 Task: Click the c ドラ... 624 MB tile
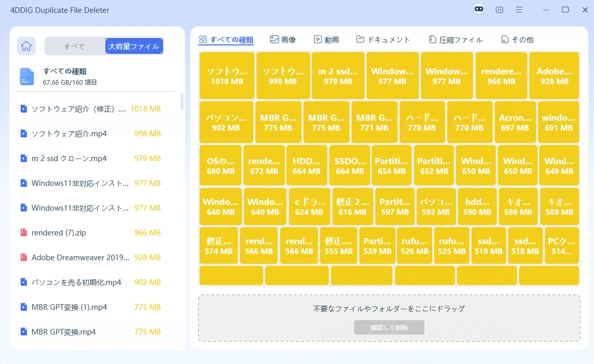(310, 206)
